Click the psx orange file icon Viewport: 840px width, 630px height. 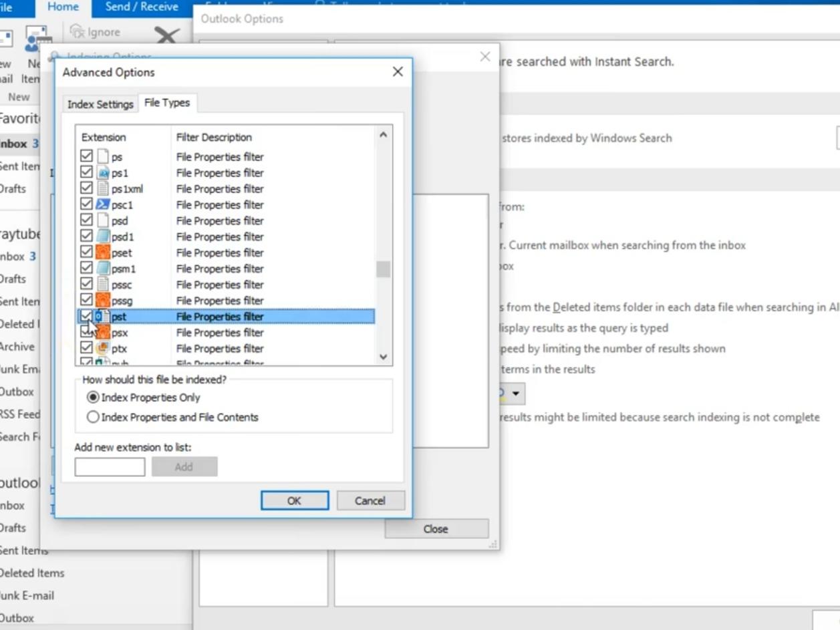(102, 333)
